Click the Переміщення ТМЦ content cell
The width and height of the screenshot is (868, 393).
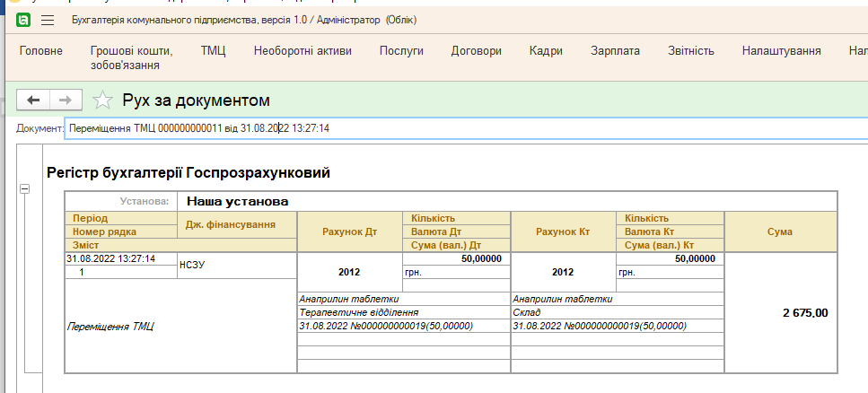click(x=181, y=326)
